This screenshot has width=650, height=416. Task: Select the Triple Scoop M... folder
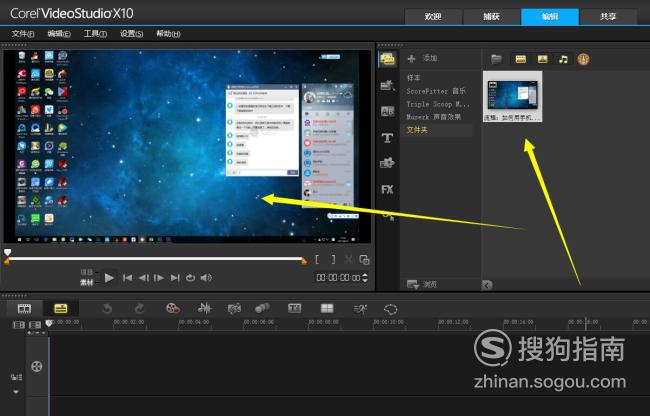(x=438, y=104)
